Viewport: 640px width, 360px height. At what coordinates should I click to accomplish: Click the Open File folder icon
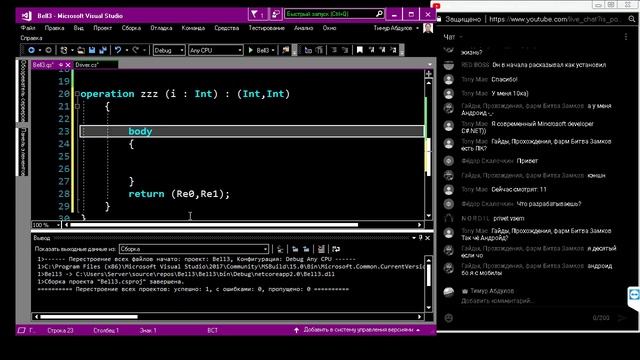click(x=81, y=50)
